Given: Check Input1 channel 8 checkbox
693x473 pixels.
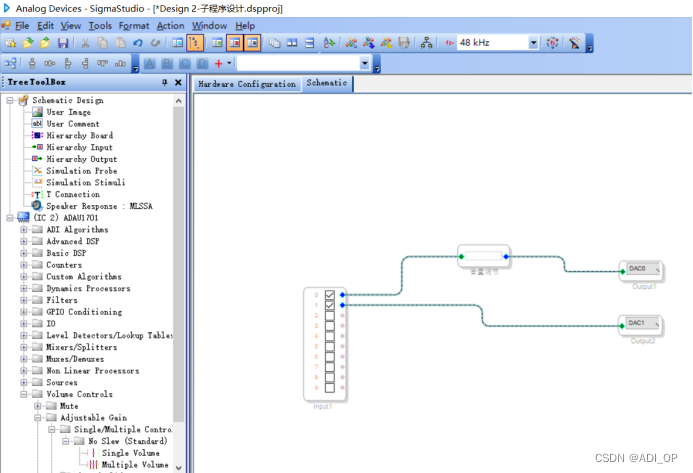Looking at the screenshot, I should point(330,378).
